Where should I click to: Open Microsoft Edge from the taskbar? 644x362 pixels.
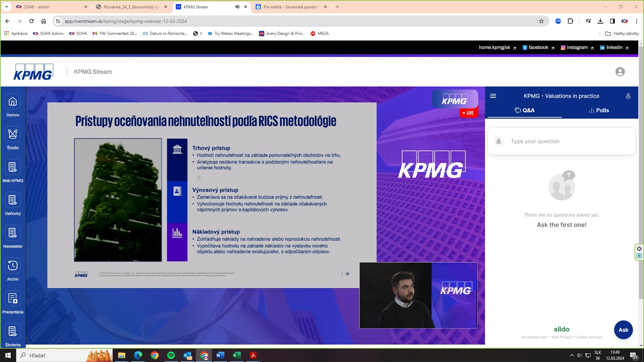138,355
